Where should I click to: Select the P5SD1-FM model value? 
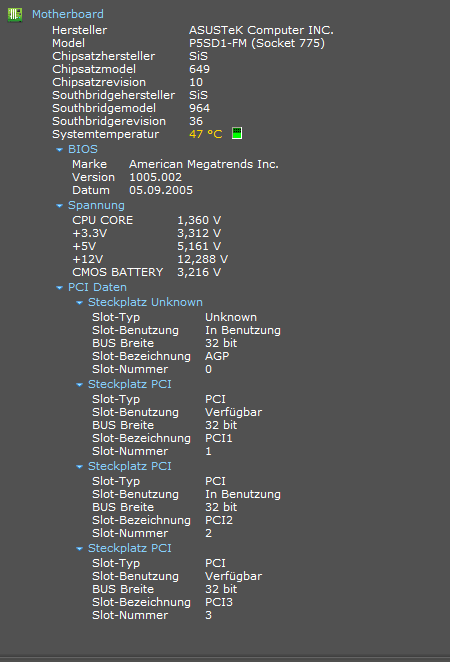(x=257, y=43)
